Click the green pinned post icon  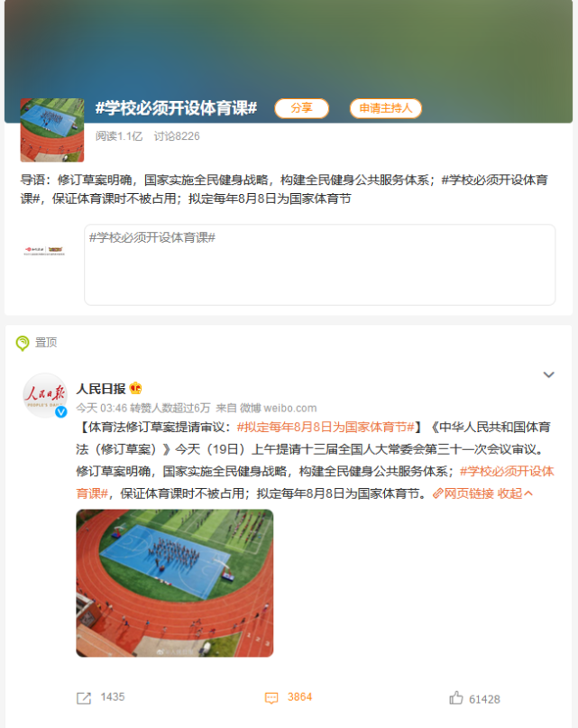click(23, 343)
